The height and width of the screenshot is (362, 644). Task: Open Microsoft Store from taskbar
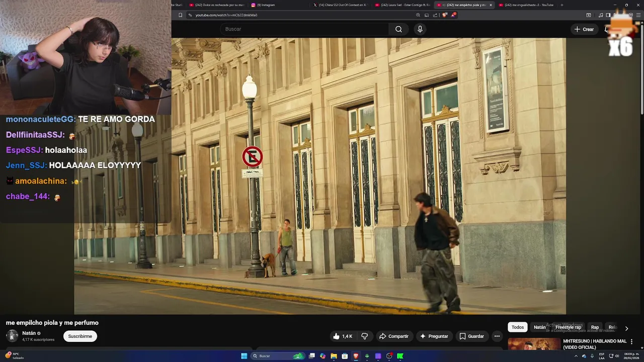[x=345, y=356]
